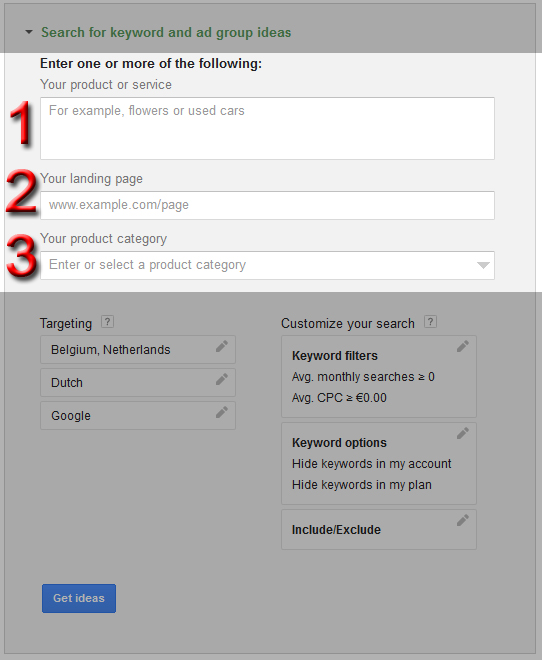This screenshot has width=542, height=660.
Task: Open the Include/Exclude panel
Action: click(379, 530)
